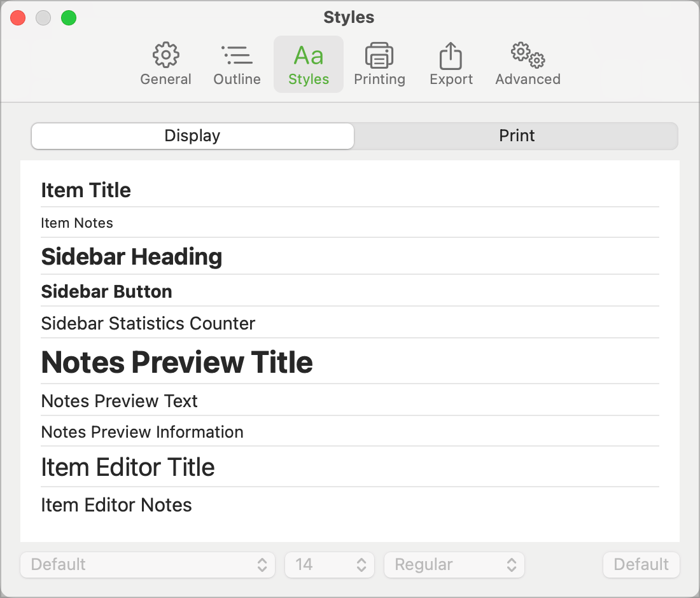Switch to the Print segment
This screenshot has width=700, height=598.
[517, 136]
